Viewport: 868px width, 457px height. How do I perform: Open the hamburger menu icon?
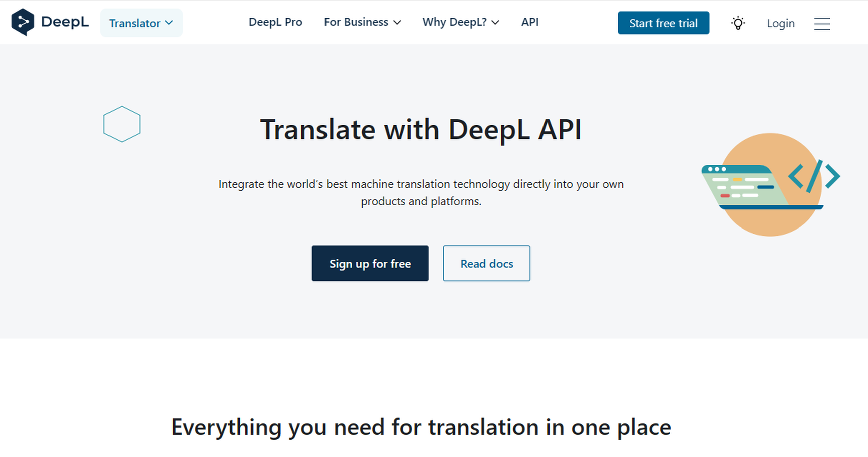[822, 24]
